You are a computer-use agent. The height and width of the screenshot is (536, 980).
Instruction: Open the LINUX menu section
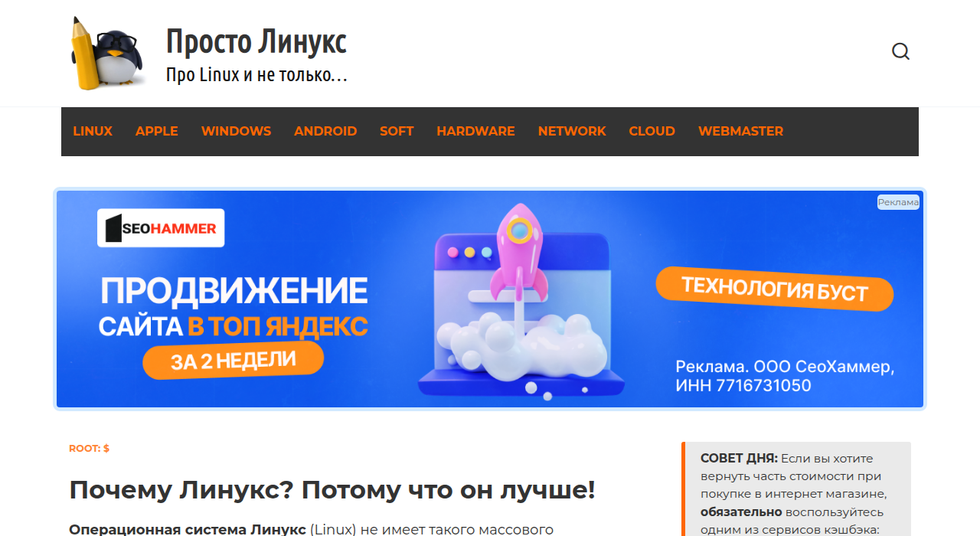click(x=93, y=131)
